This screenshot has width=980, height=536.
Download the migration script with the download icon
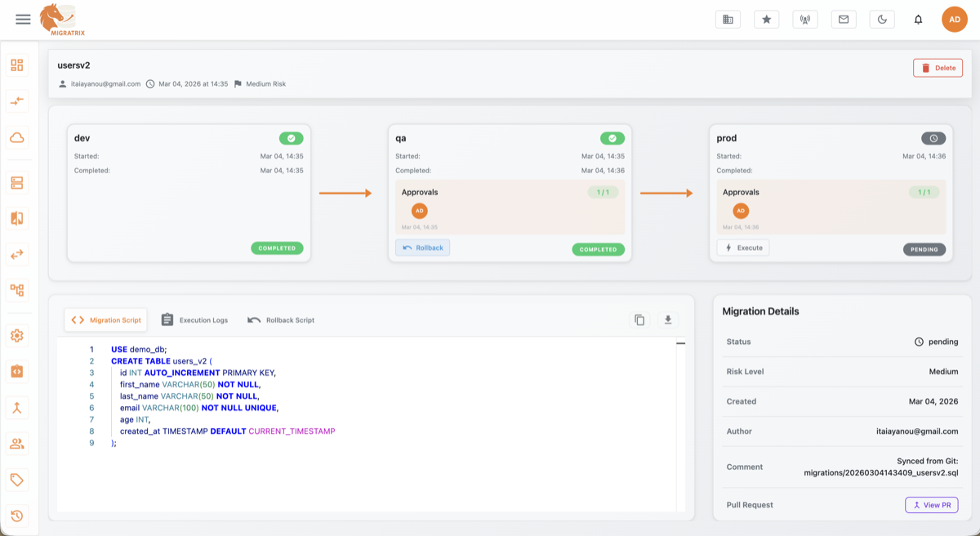667,319
